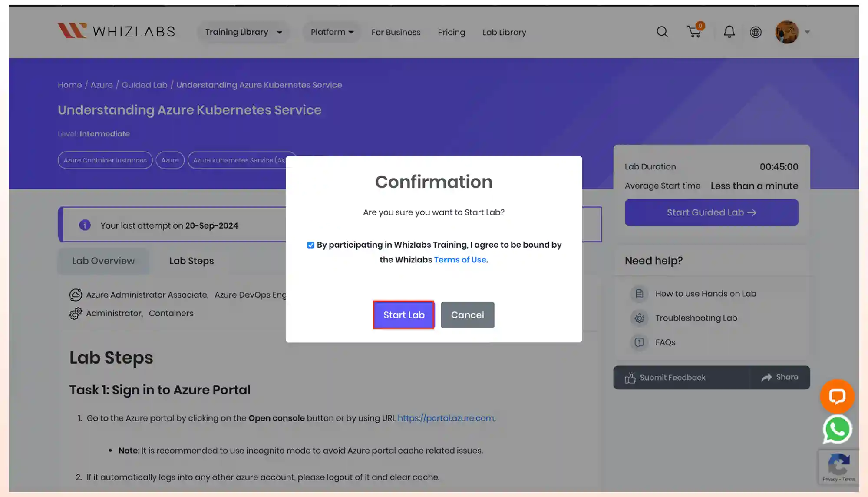
Task: Open the Training Library dropdown
Action: 244,32
